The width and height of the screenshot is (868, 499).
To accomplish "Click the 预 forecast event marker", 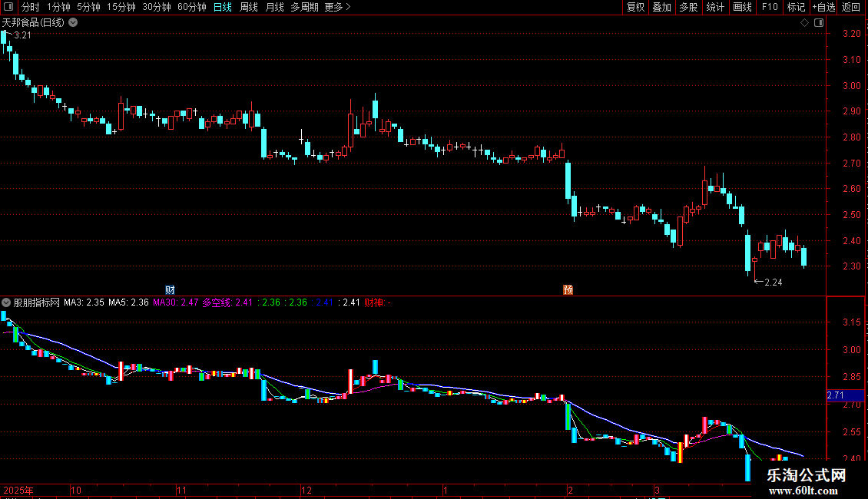I will pos(568,290).
